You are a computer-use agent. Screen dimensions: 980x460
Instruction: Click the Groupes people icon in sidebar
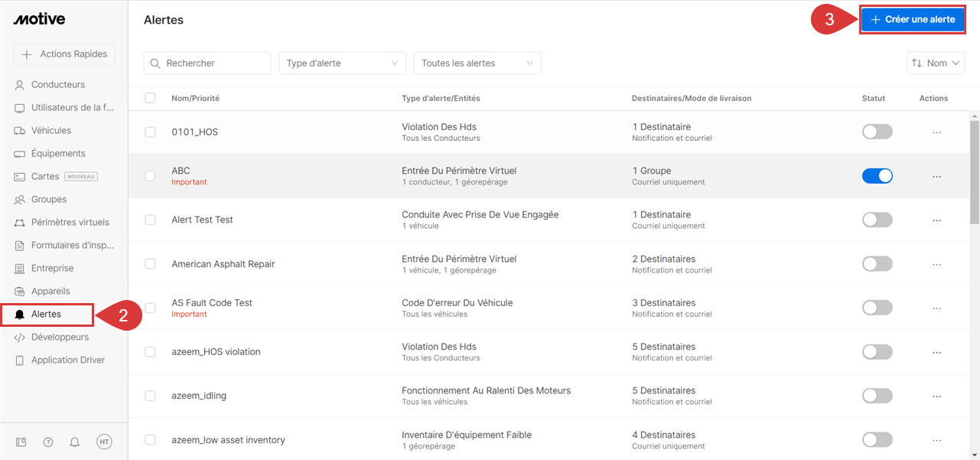tap(20, 200)
